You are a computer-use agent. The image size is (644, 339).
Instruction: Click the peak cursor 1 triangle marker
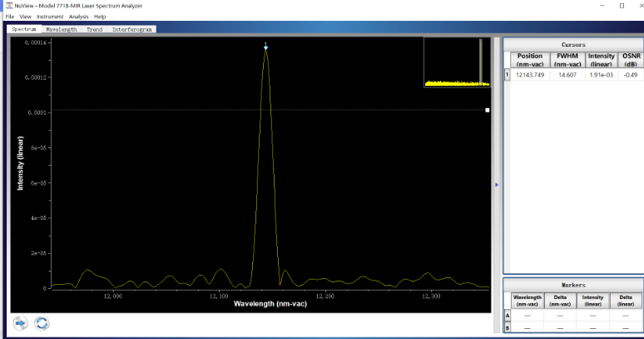pos(265,48)
